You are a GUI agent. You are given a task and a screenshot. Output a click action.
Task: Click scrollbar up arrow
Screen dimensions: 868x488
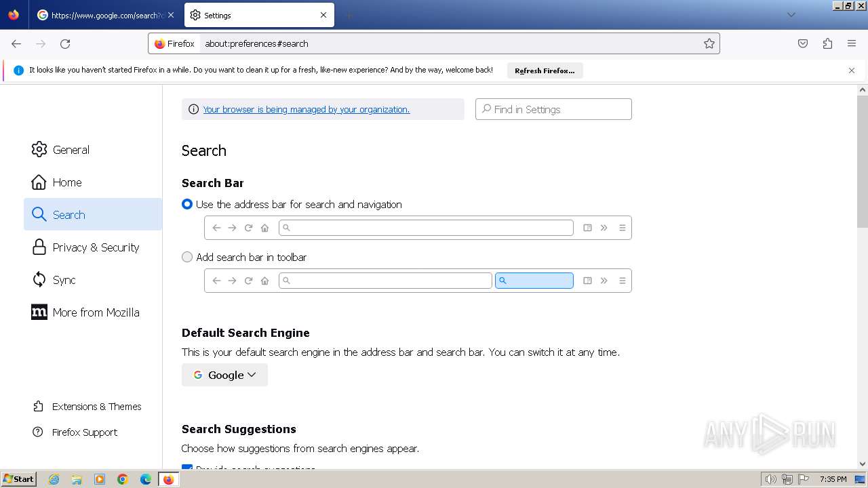(x=863, y=89)
